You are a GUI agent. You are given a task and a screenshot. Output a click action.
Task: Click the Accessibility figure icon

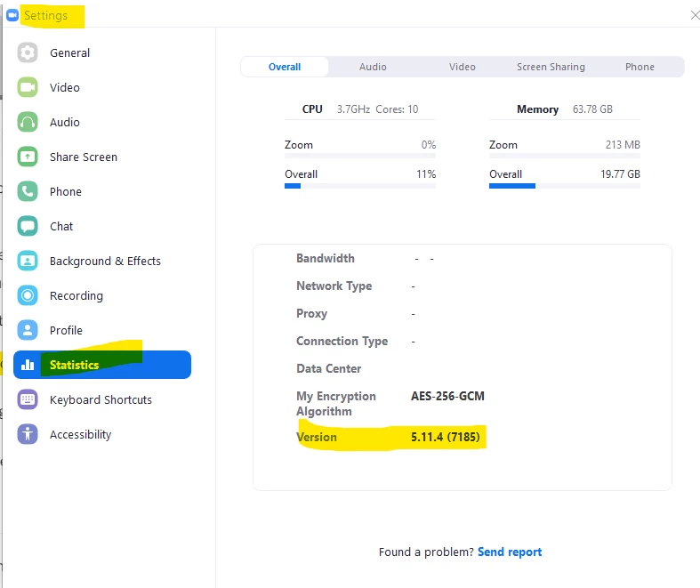(x=28, y=434)
